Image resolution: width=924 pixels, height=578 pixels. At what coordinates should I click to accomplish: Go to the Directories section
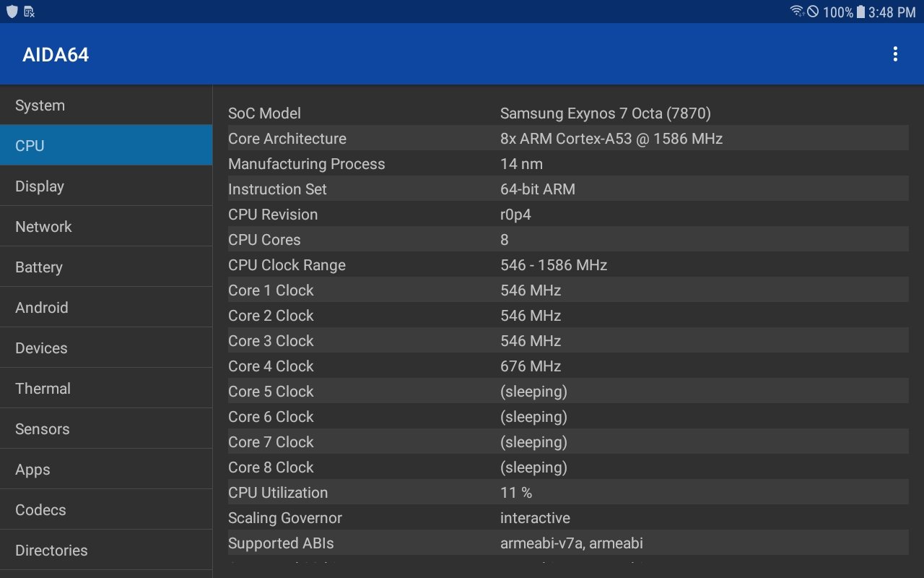[x=106, y=551]
